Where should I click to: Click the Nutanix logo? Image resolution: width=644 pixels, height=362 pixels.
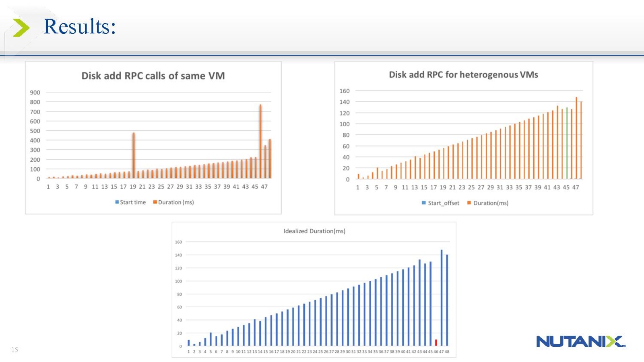(x=580, y=341)
